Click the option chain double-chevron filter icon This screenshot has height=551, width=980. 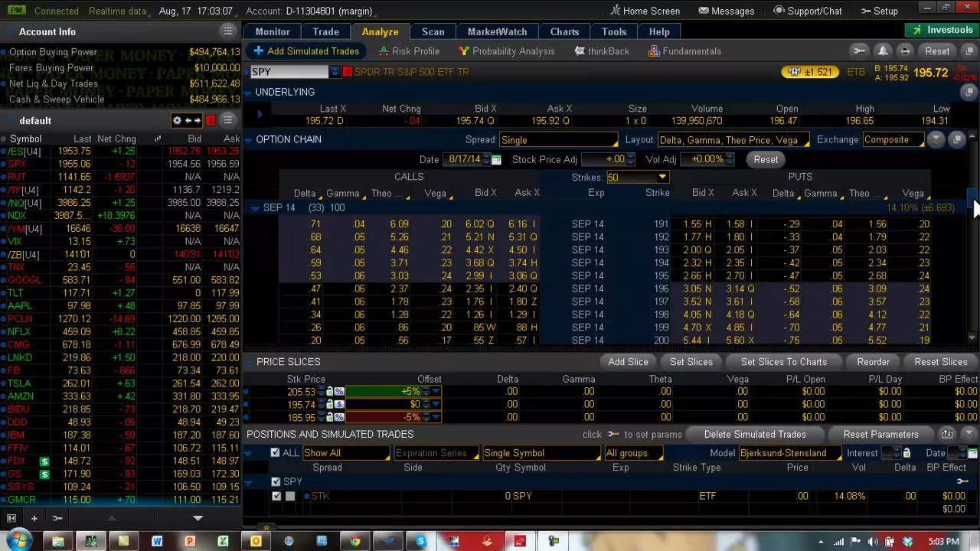click(x=936, y=139)
